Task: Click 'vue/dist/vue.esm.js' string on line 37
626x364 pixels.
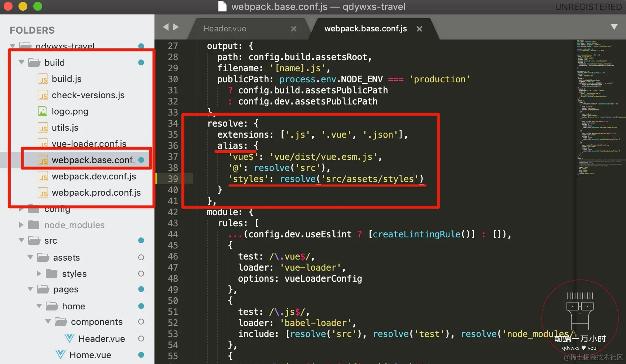Action: pyautogui.click(x=323, y=157)
